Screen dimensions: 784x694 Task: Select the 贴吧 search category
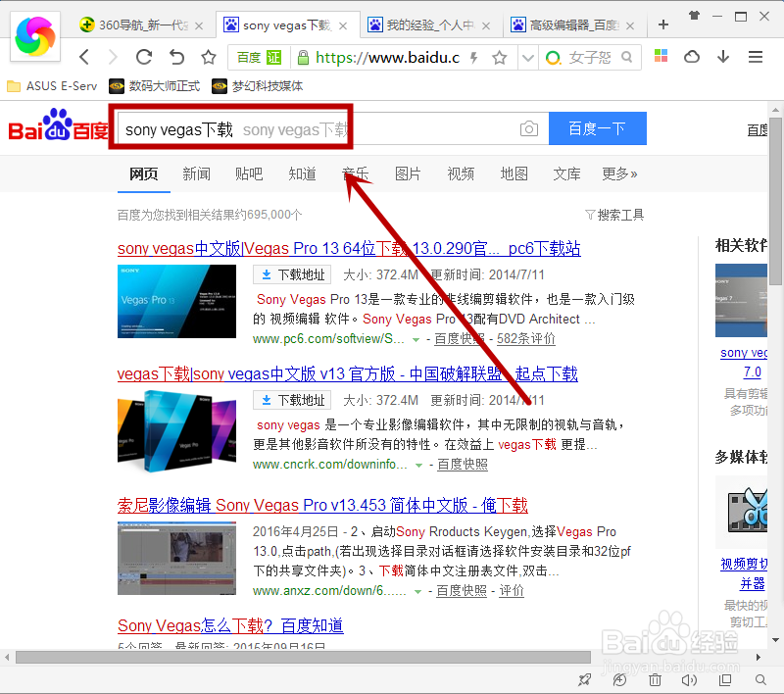click(249, 174)
